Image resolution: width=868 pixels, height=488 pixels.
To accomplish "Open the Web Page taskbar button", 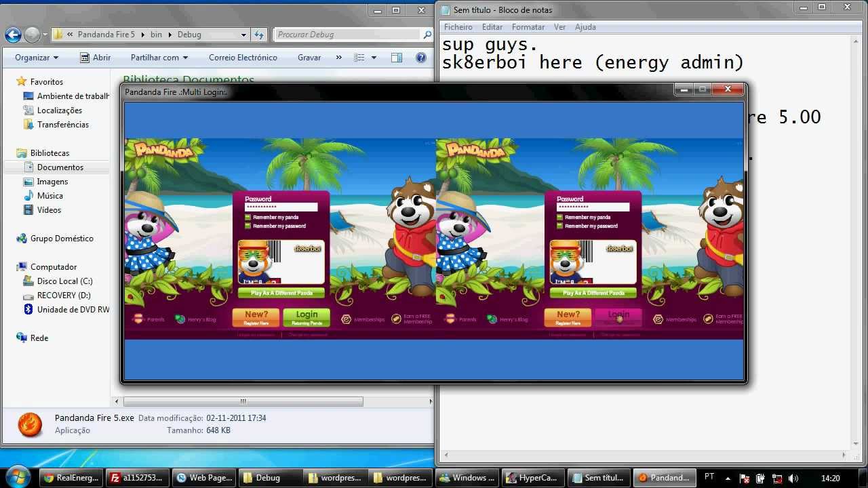I will pos(203,478).
